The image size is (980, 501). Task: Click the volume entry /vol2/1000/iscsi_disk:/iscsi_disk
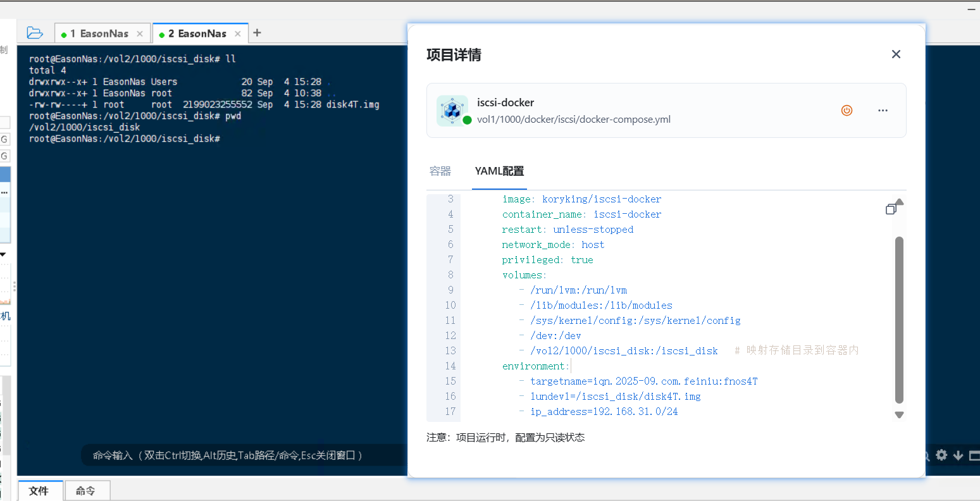click(624, 351)
